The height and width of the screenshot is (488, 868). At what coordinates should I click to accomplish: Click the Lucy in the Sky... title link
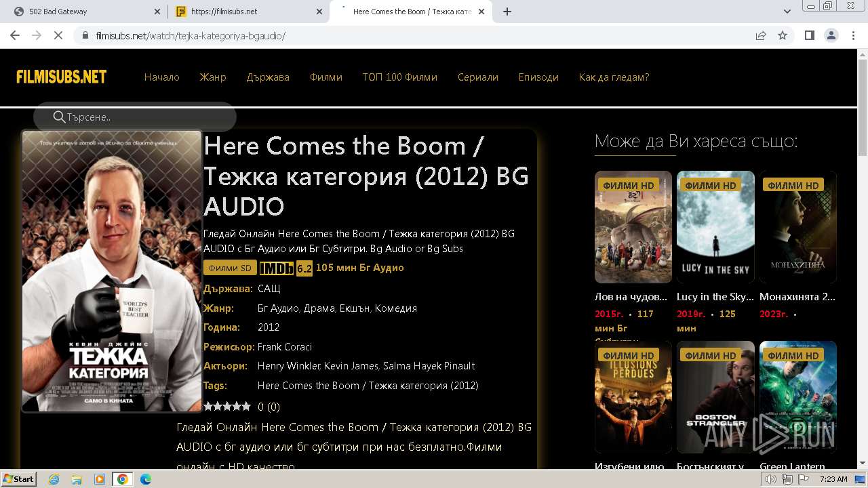tap(715, 297)
